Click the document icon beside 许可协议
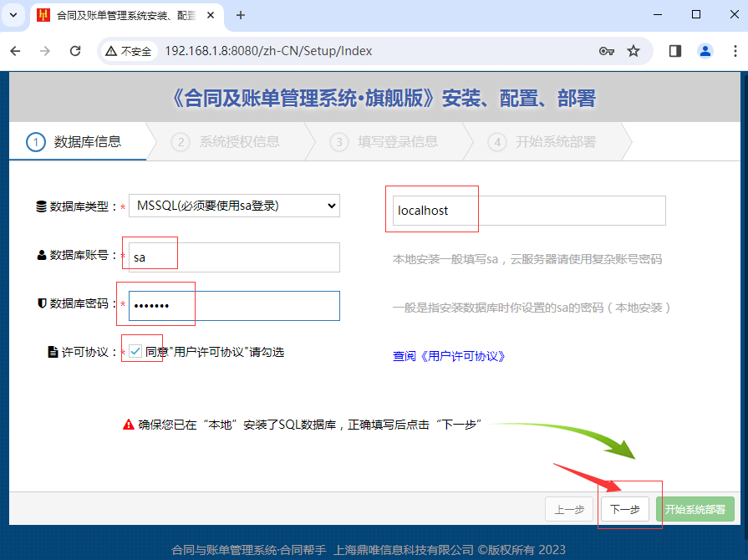Viewport: 748px width, 560px height. click(53, 352)
